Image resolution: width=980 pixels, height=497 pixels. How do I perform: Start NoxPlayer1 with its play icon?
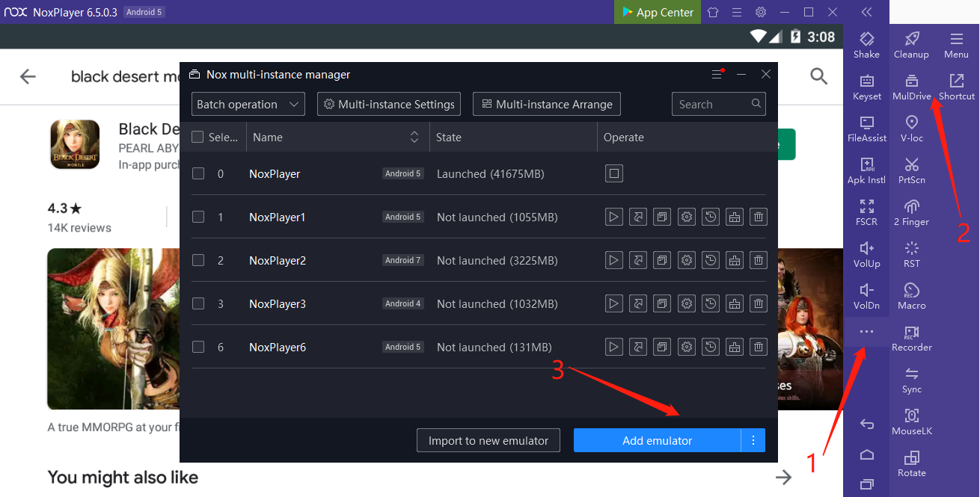[613, 217]
